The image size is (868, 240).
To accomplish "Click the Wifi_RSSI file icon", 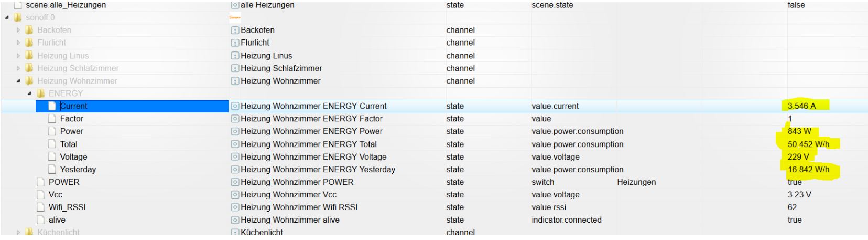I will (x=41, y=207).
